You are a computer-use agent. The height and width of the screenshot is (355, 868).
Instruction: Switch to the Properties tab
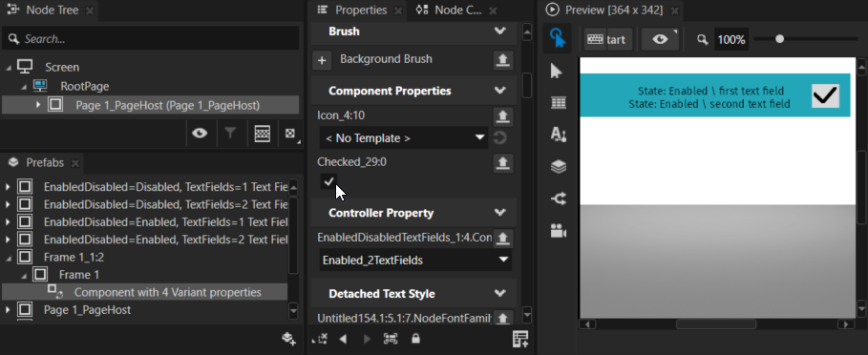pos(360,10)
